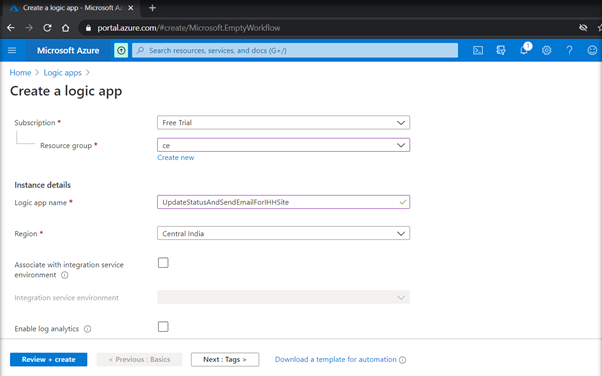
Task: Open the notifications bell
Action: (524, 50)
